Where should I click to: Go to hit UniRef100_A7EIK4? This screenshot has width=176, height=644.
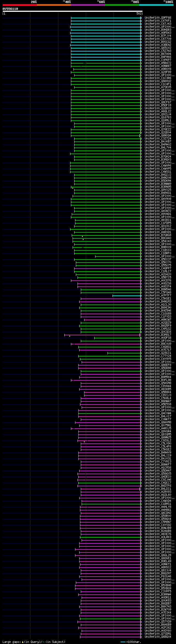[158, 613]
